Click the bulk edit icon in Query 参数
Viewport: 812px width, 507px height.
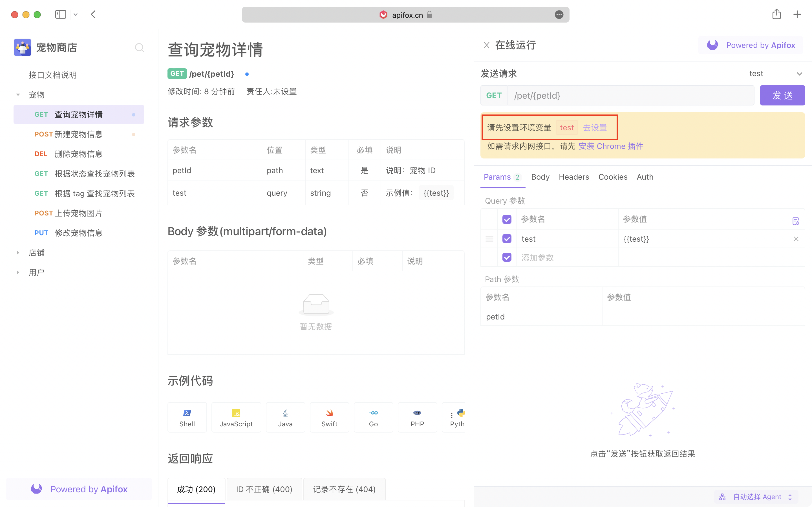click(795, 221)
